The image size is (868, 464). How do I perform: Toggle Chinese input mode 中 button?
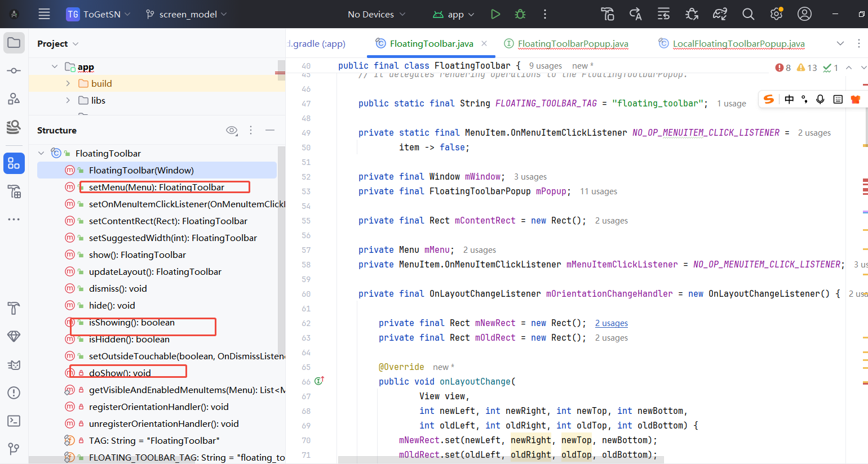(789, 99)
